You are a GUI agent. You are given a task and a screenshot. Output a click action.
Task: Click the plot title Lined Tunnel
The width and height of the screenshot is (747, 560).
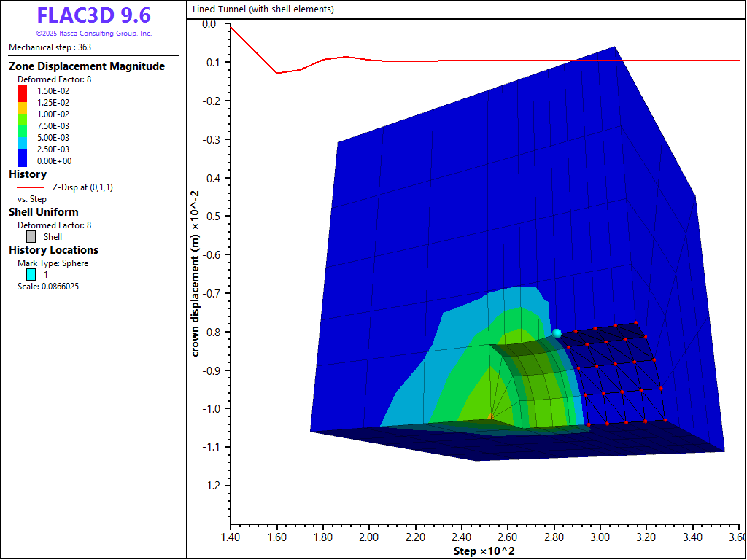[x=263, y=9]
